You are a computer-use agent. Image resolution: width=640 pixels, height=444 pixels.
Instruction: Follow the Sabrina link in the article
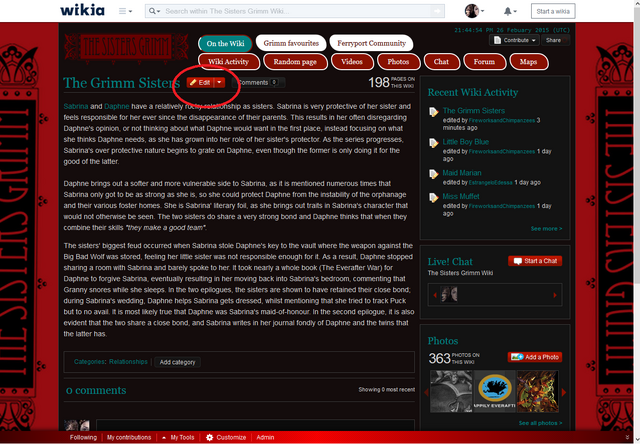click(76, 106)
